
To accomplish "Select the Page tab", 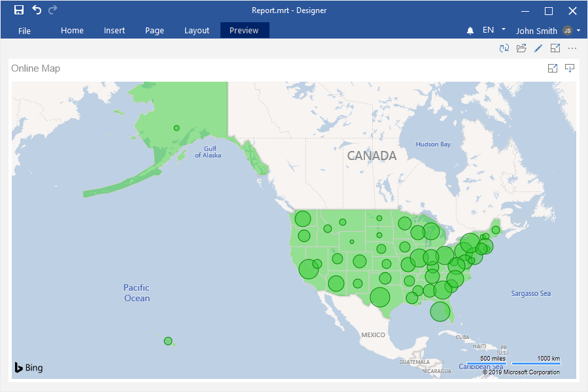I will point(154,31).
